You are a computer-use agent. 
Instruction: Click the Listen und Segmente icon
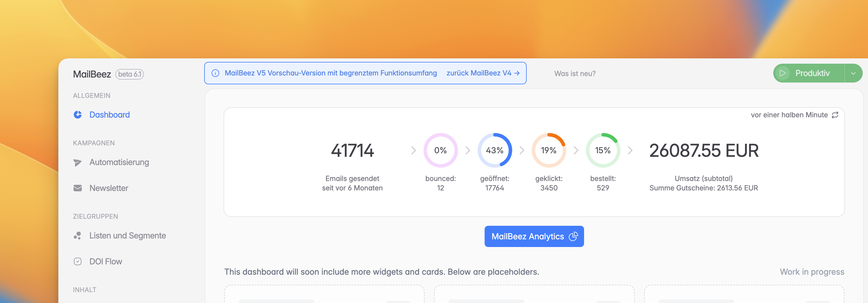(x=77, y=236)
